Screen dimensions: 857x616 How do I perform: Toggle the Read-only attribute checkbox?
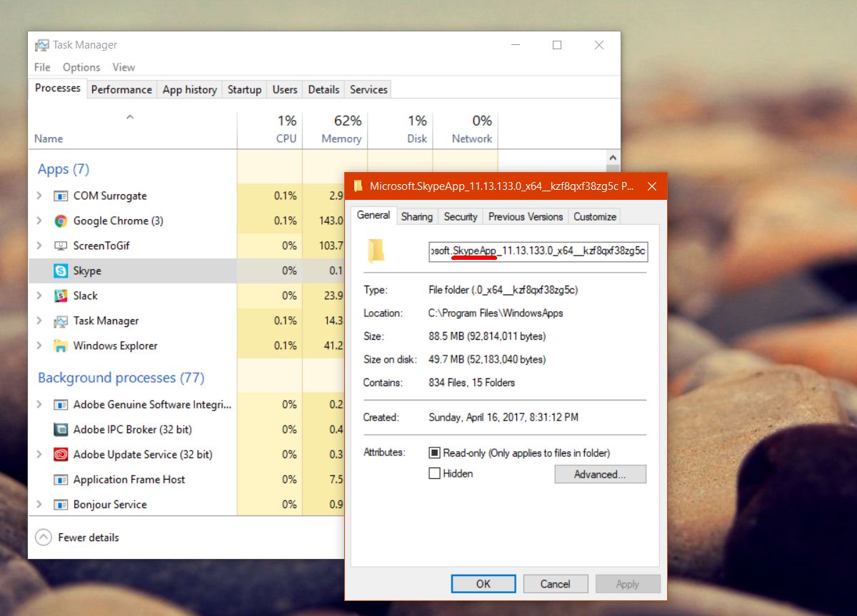pos(434,453)
